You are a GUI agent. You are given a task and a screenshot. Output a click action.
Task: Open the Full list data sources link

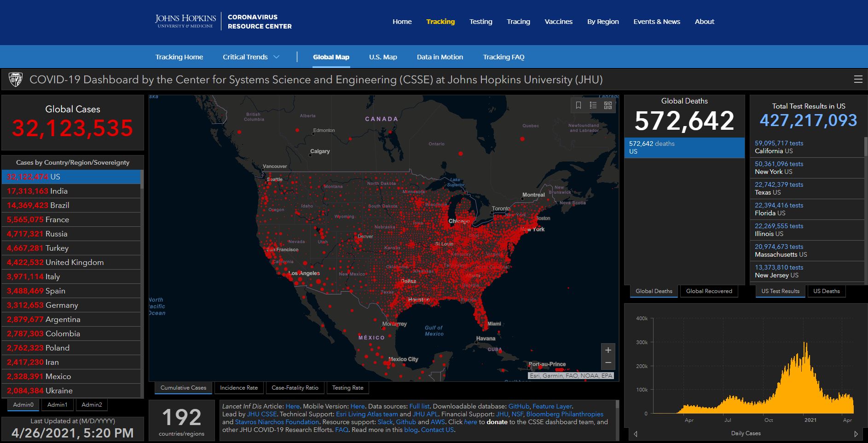[419, 407]
